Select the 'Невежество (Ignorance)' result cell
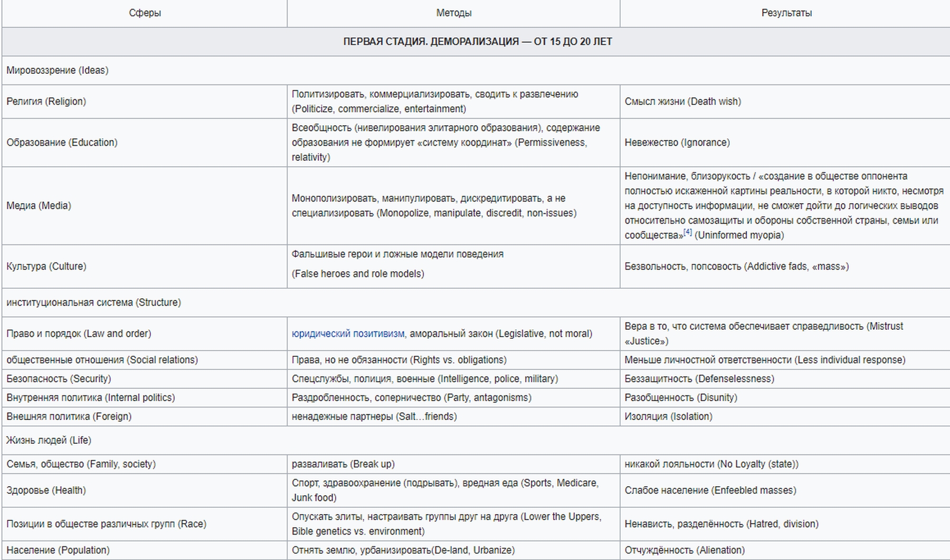The height and width of the screenshot is (560, 950). coord(677,143)
